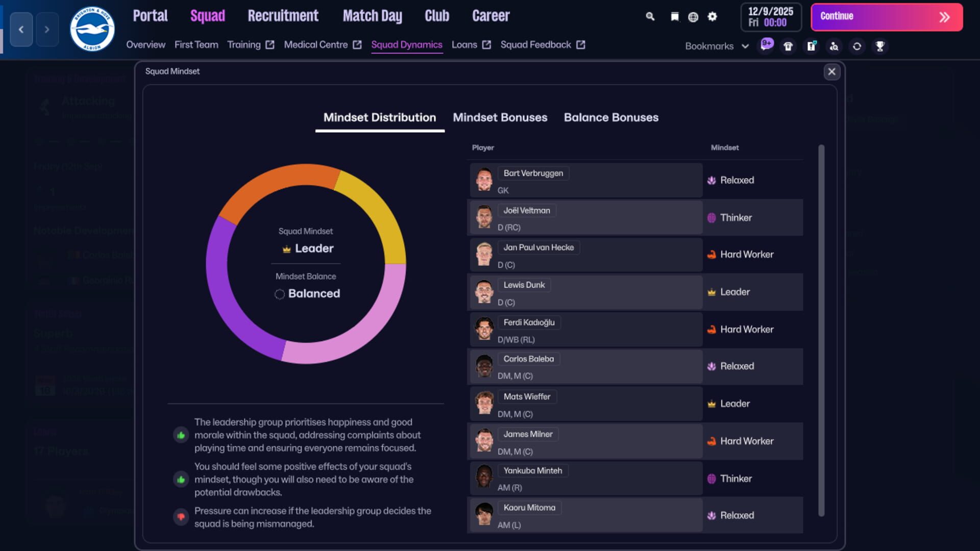Open the contract document icon with shield badge
The width and height of the screenshot is (980, 551).
tap(812, 46)
